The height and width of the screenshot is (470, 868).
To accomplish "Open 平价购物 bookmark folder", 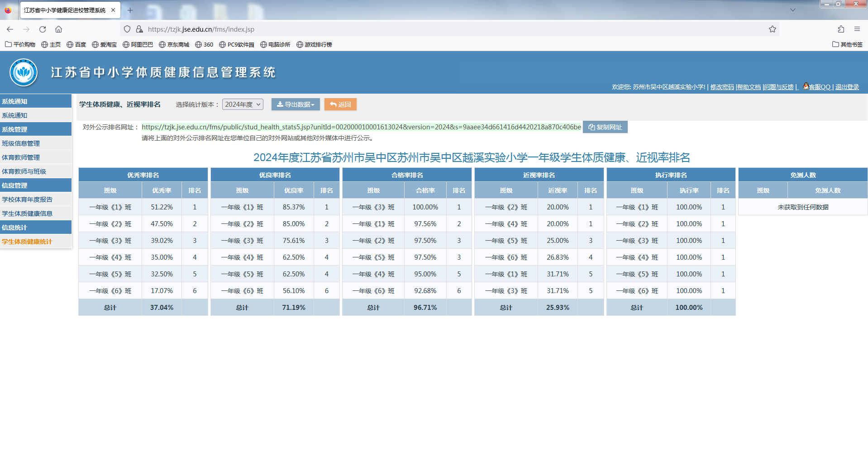I will coord(20,44).
